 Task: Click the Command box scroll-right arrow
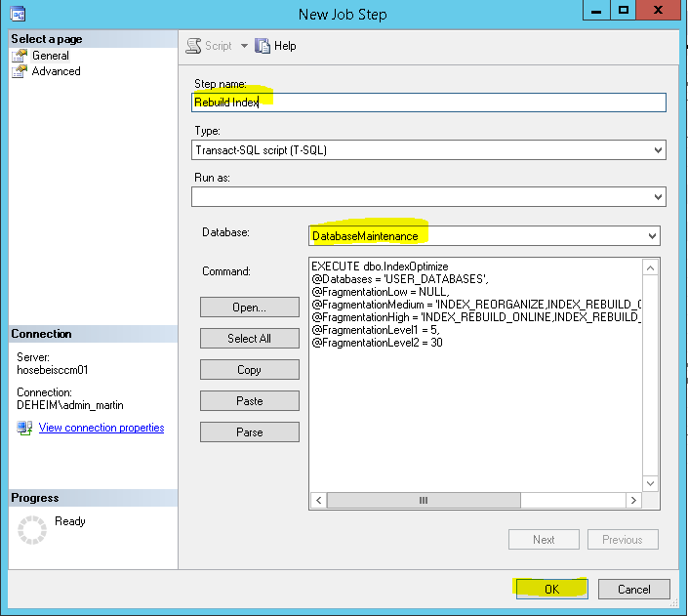tap(633, 500)
